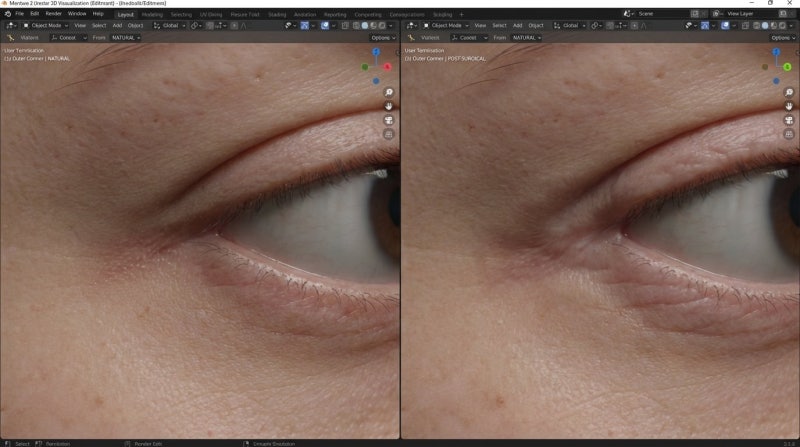Open Select menu in left viewport header
The image size is (800, 447).
pos(99,26)
